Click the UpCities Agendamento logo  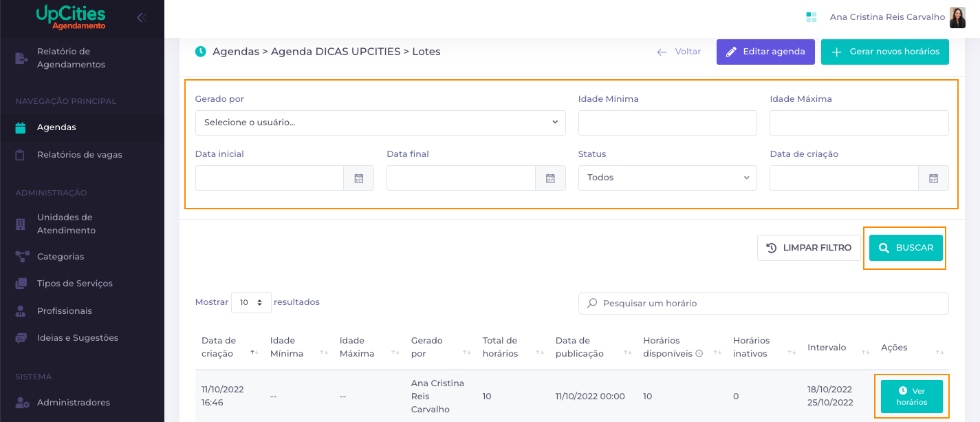coord(71,18)
